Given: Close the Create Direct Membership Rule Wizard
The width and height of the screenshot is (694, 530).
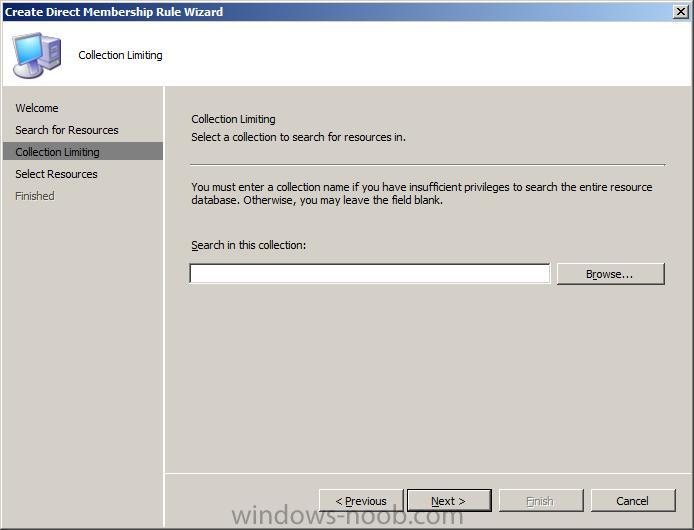Looking at the screenshot, I should (680, 12).
